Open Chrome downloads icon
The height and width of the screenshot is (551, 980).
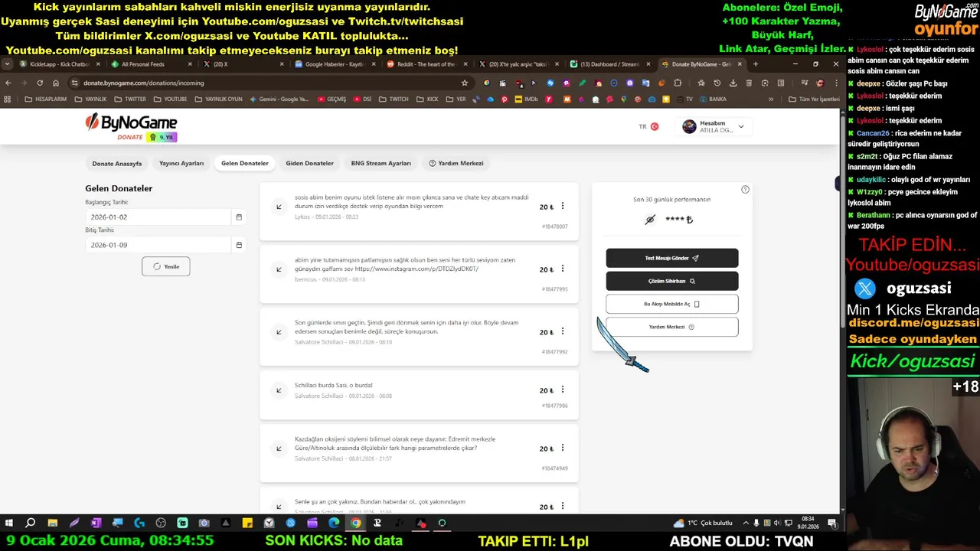tap(733, 83)
